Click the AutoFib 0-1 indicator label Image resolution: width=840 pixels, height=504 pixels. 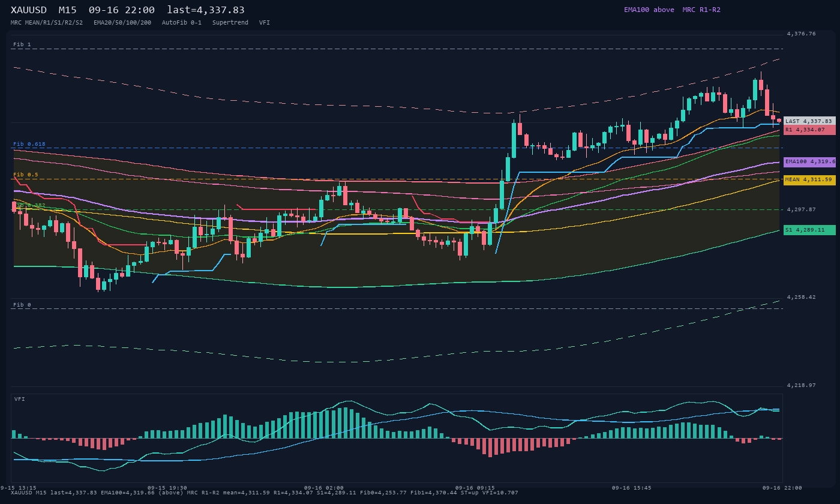(x=182, y=23)
